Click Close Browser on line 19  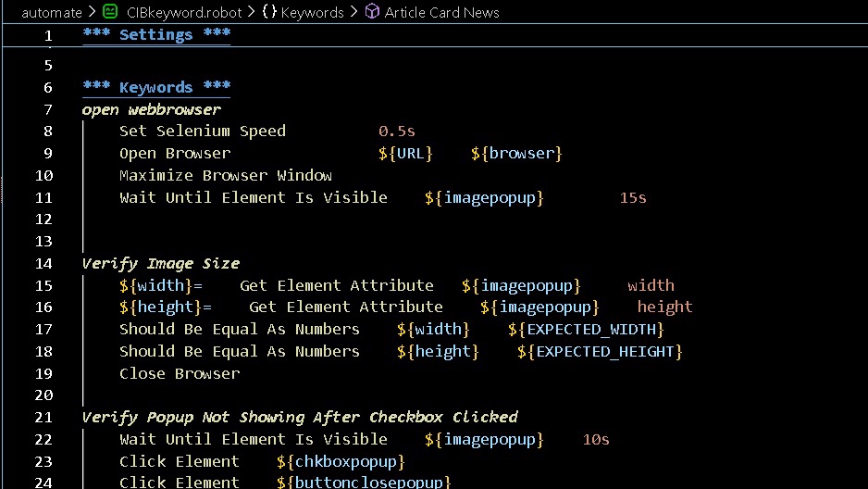click(x=179, y=373)
